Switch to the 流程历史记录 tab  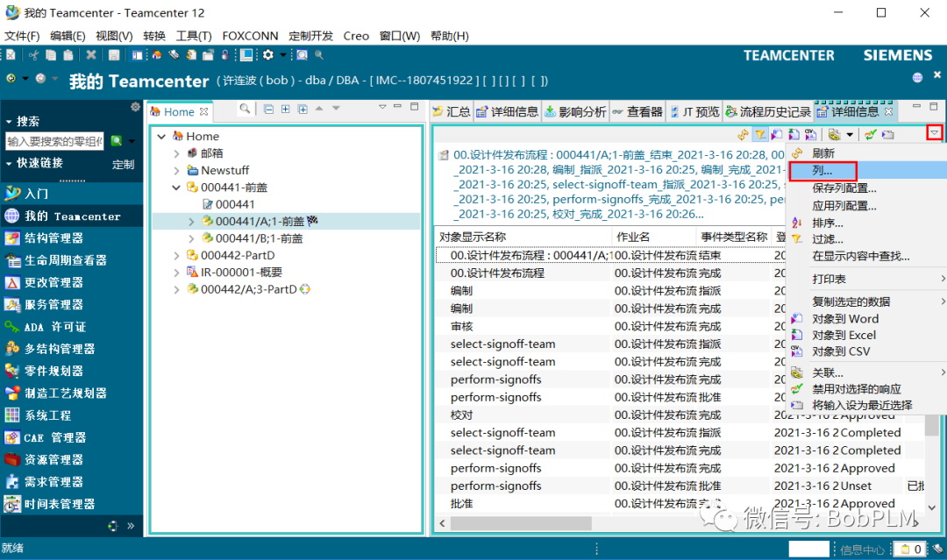[767, 111]
